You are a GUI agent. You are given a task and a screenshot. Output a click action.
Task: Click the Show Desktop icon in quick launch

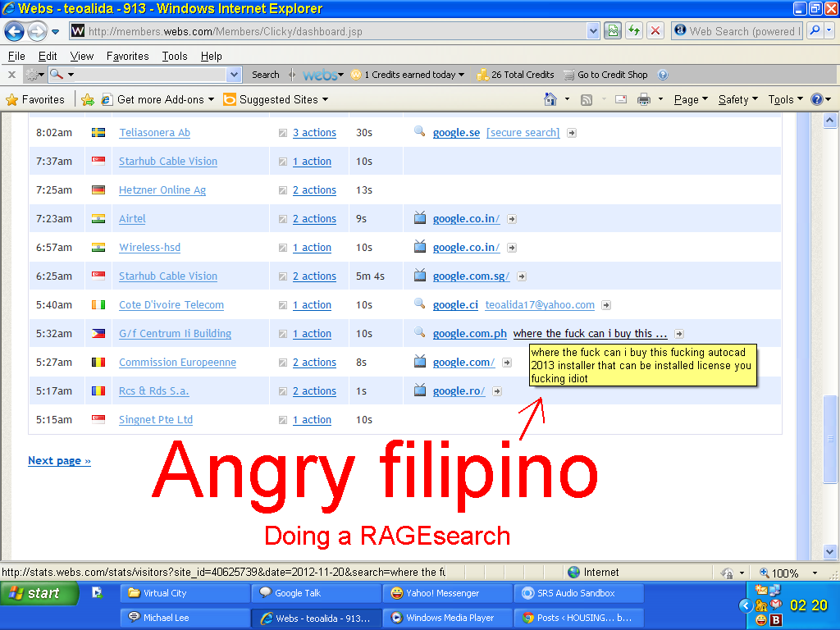click(97, 592)
